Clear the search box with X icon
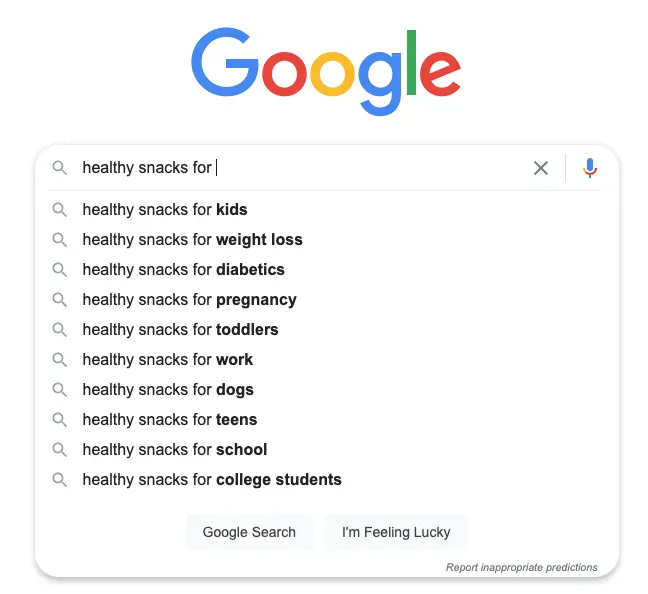This screenshot has height=594, width=648. coord(541,168)
